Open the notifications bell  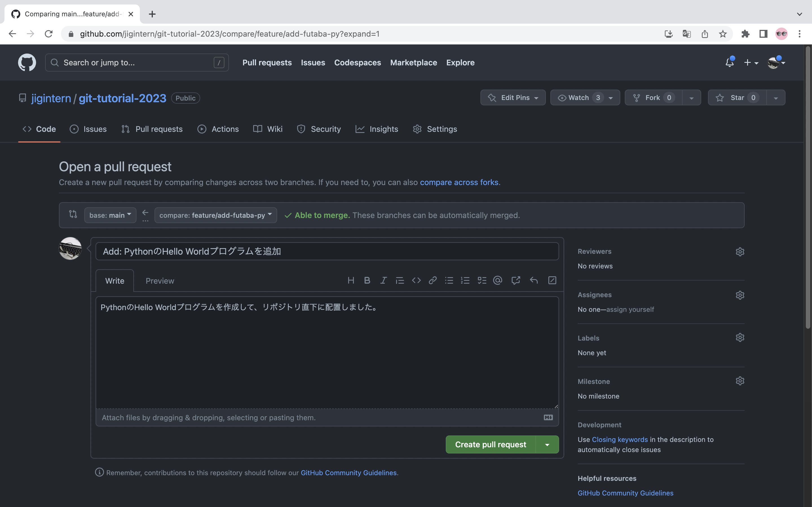point(729,62)
